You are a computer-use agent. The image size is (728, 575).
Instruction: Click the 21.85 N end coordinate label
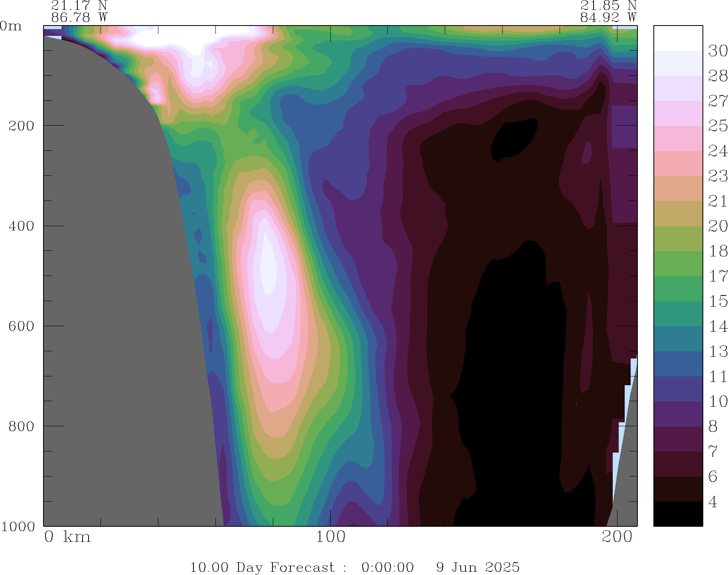[608, 6]
